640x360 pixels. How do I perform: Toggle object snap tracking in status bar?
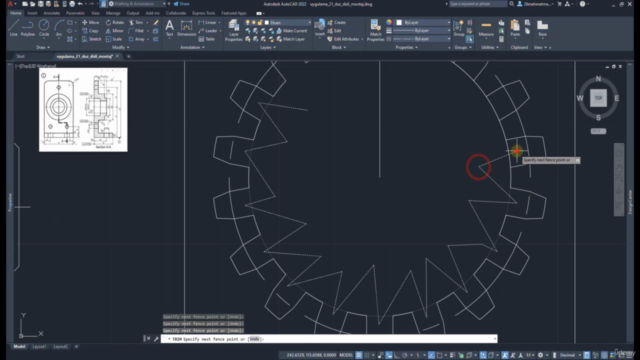coord(431,355)
